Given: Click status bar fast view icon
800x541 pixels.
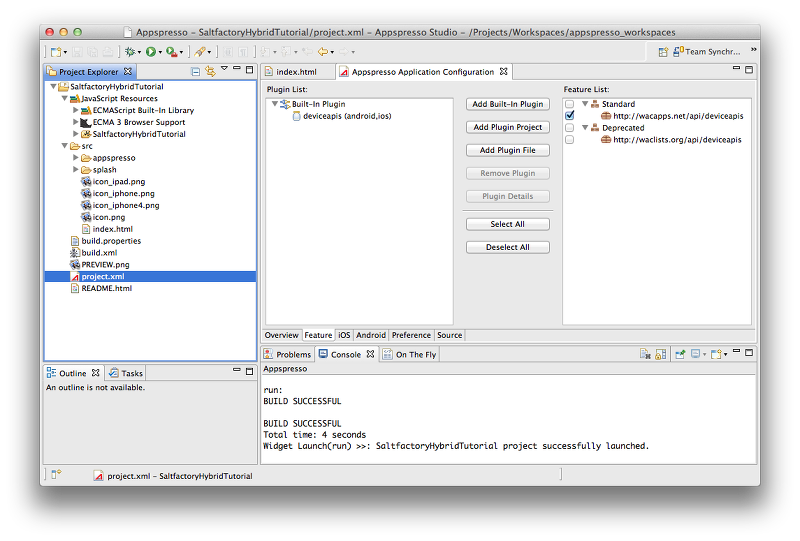Looking at the screenshot, I should (56, 474).
